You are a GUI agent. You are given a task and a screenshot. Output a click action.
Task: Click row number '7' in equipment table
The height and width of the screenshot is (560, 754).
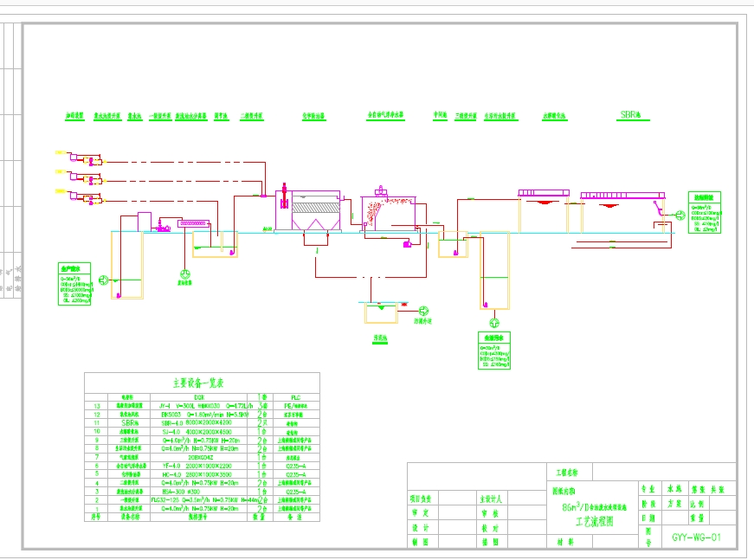pos(97,457)
